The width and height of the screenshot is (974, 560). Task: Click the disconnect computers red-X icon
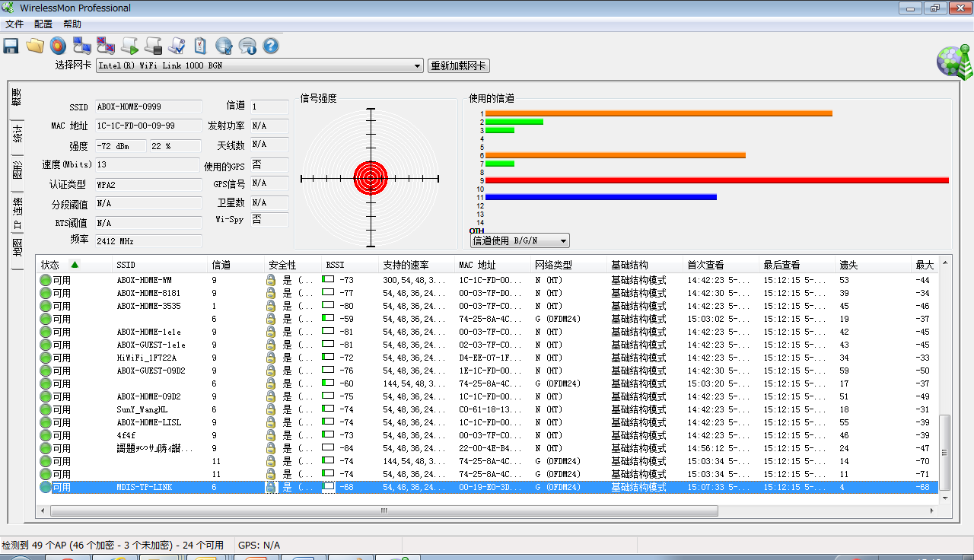[106, 46]
